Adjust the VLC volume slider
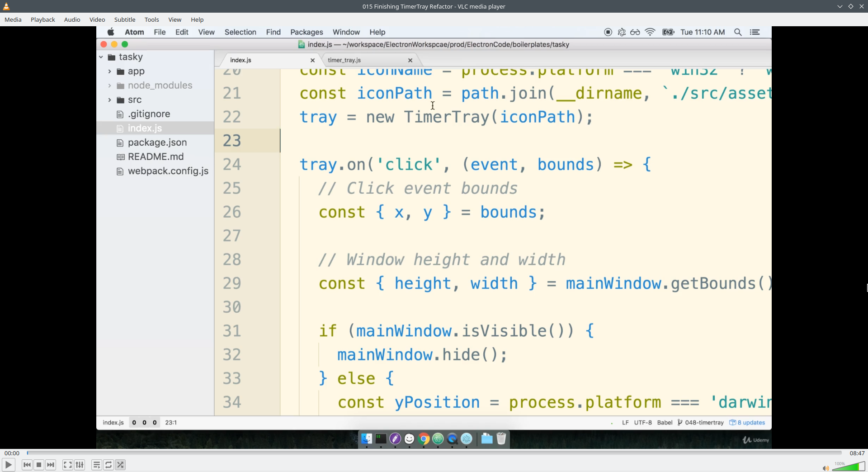Screen dimensions: 868x472 (x=849, y=466)
